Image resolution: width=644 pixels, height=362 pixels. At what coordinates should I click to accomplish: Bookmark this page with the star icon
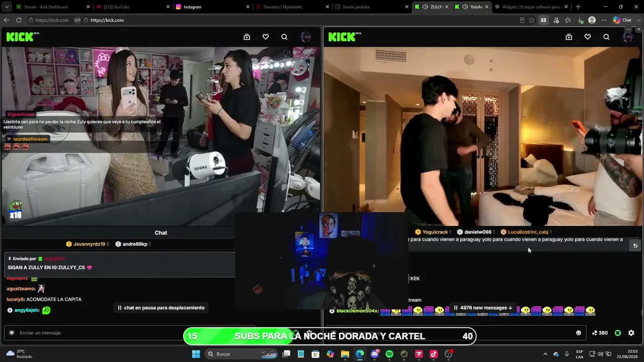coord(532,20)
